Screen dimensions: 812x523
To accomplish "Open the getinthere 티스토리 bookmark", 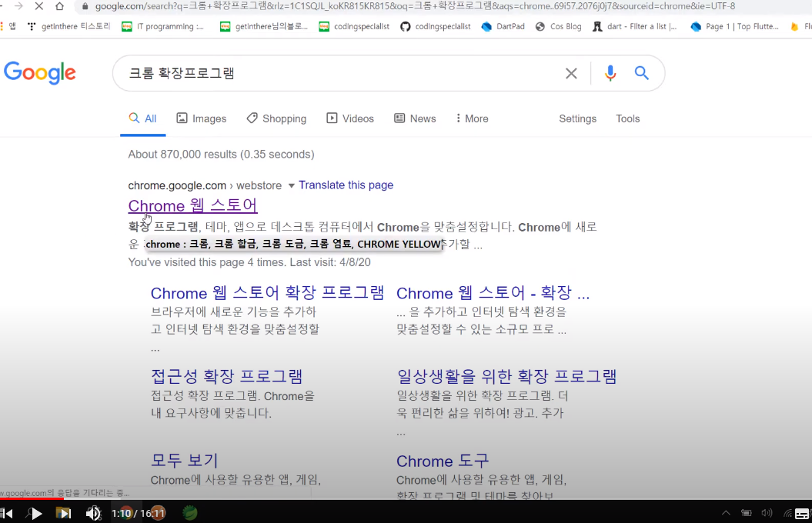I will (x=69, y=26).
